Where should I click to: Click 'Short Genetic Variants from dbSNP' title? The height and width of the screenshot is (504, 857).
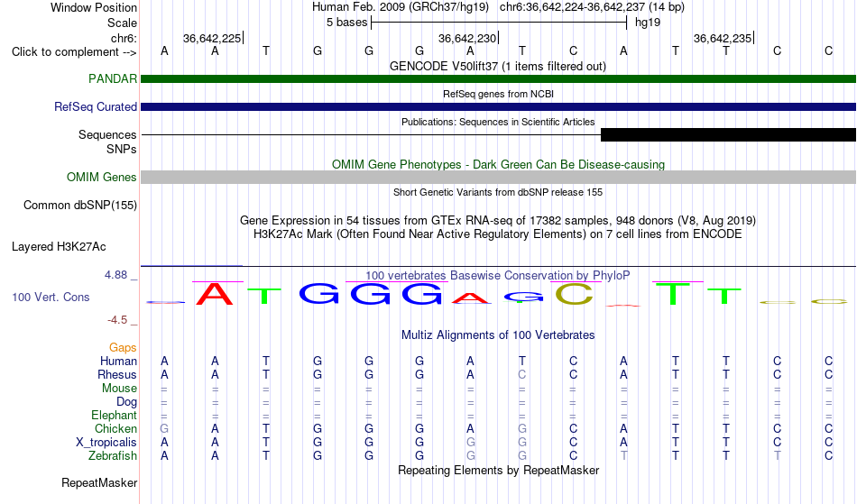(x=498, y=192)
